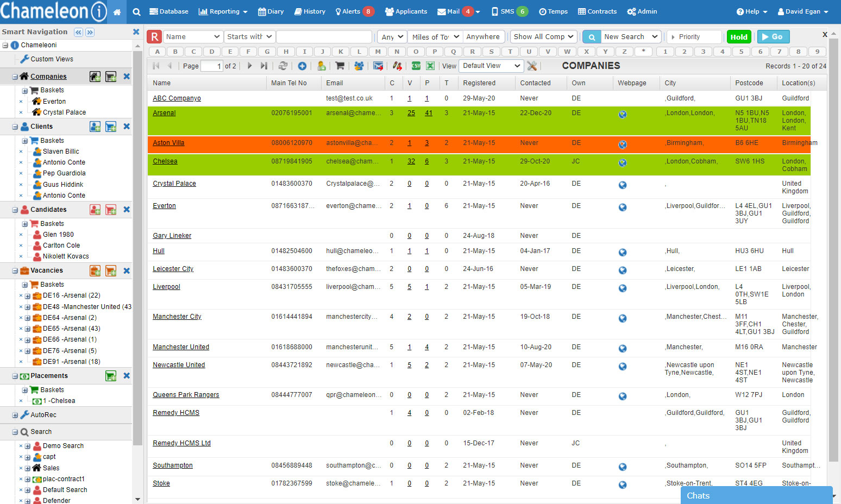Expand DE16 -Arsenal vacancy node

pyautogui.click(x=28, y=295)
